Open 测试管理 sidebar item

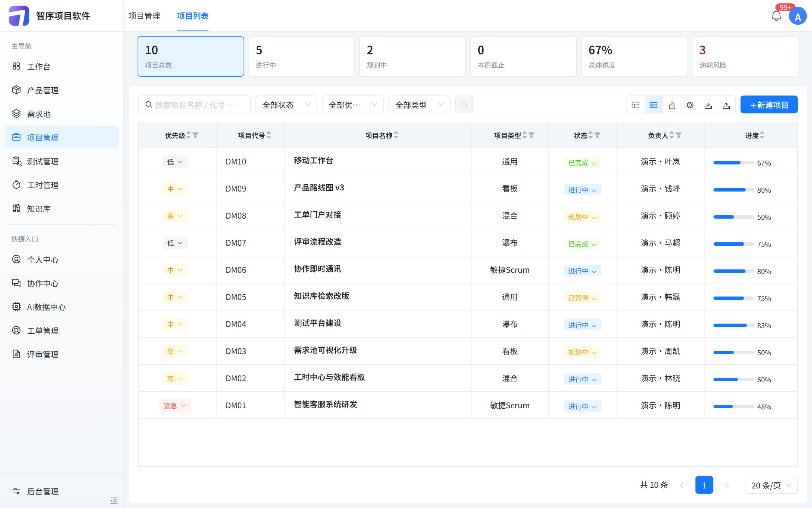(x=62, y=161)
